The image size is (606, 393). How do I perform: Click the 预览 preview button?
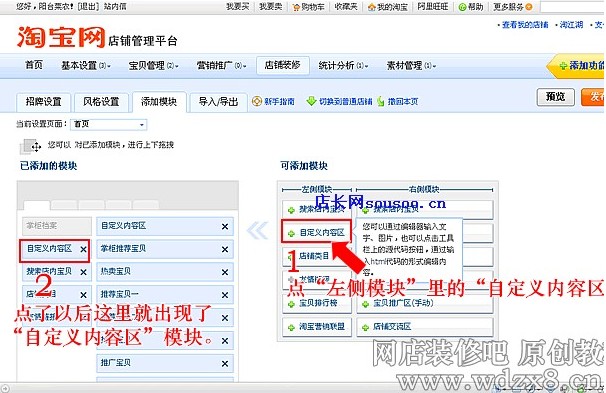(555, 97)
